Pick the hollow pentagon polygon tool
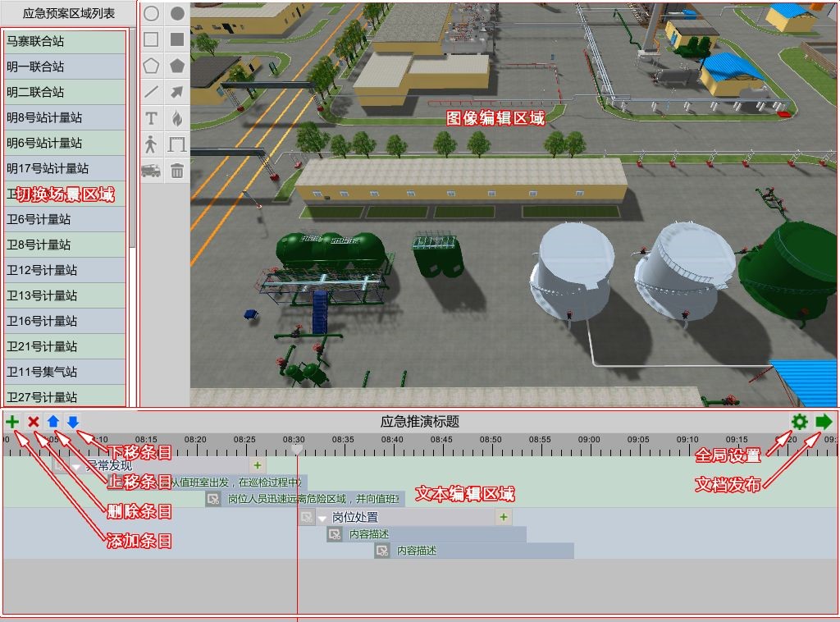Image resolution: width=840 pixels, height=622 pixels. (x=151, y=66)
